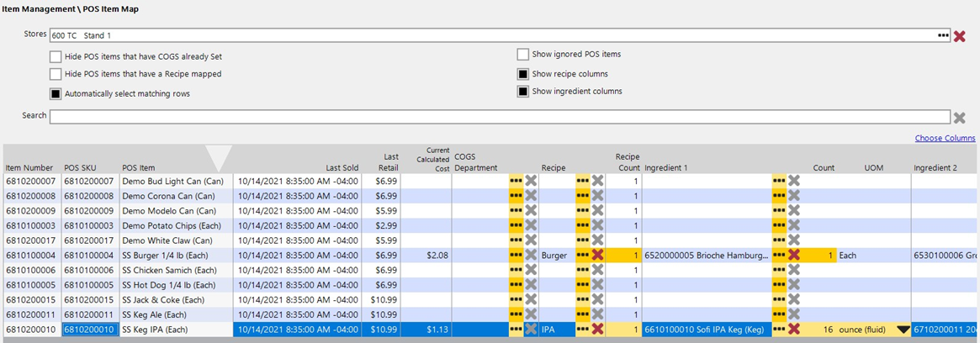The width and height of the screenshot is (980, 343).
Task: Open Ingredient 1 picker for SS Jack & Coke
Action: [x=779, y=300]
